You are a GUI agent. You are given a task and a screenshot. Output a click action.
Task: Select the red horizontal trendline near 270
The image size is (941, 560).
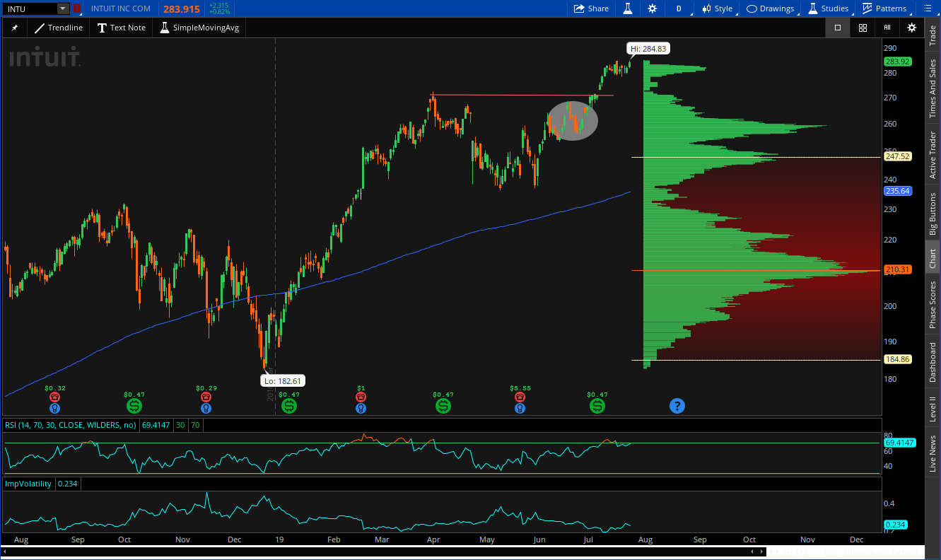coord(522,95)
